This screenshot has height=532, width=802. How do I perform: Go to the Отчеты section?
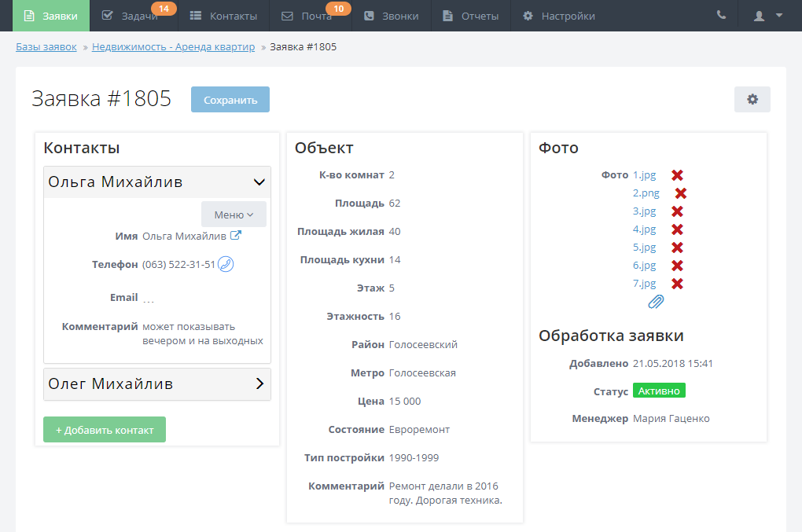click(x=470, y=16)
